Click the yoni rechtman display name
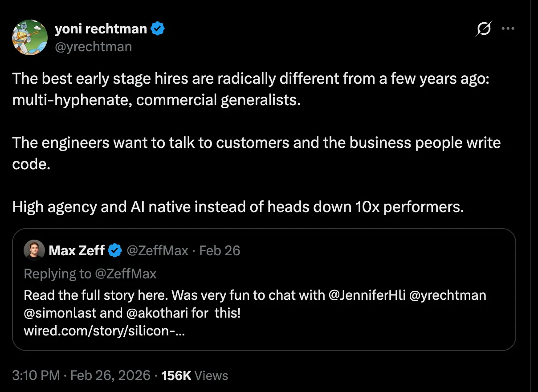Viewport: 538px width, 392px height. [x=100, y=28]
